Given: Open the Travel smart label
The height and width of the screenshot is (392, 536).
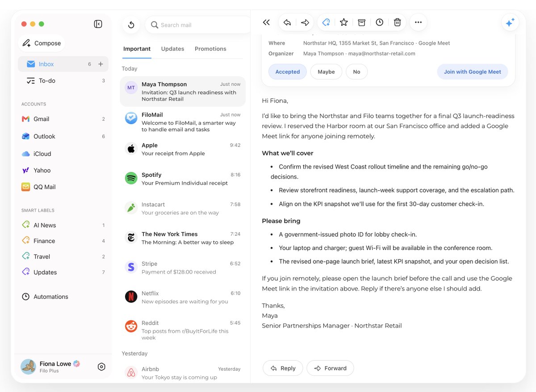Looking at the screenshot, I should tap(63, 257).
